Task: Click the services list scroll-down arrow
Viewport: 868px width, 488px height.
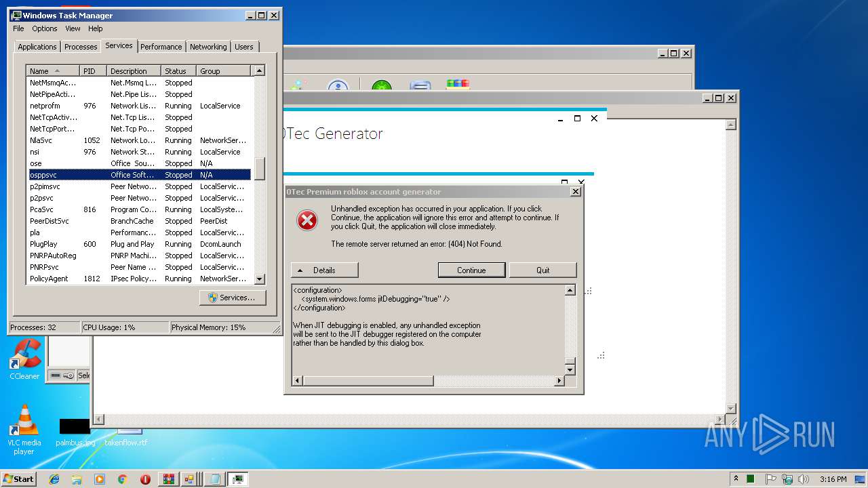Action: (x=259, y=279)
